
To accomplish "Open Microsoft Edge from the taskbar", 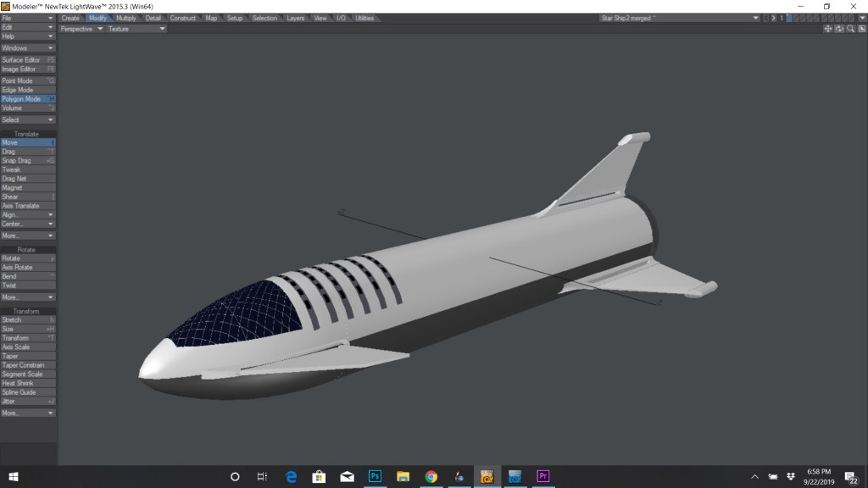I will [291, 476].
